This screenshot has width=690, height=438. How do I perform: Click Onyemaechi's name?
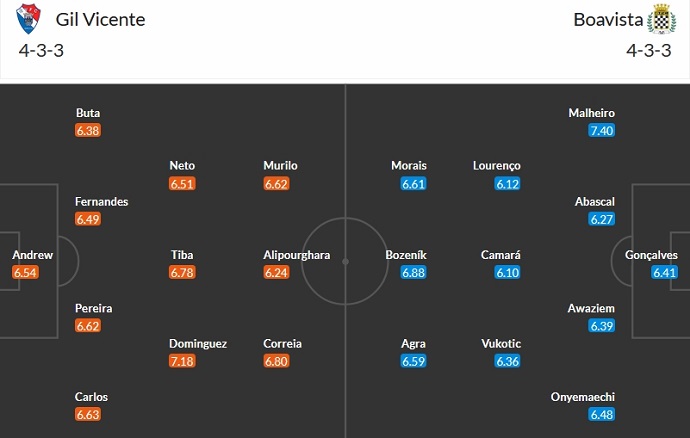coord(581,397)
